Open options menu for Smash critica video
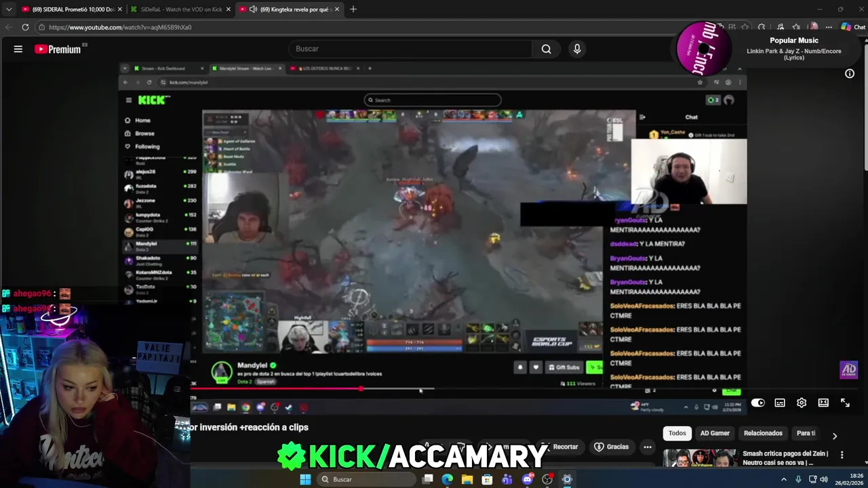Screen dimensions: 868x488 pos(842,455)
